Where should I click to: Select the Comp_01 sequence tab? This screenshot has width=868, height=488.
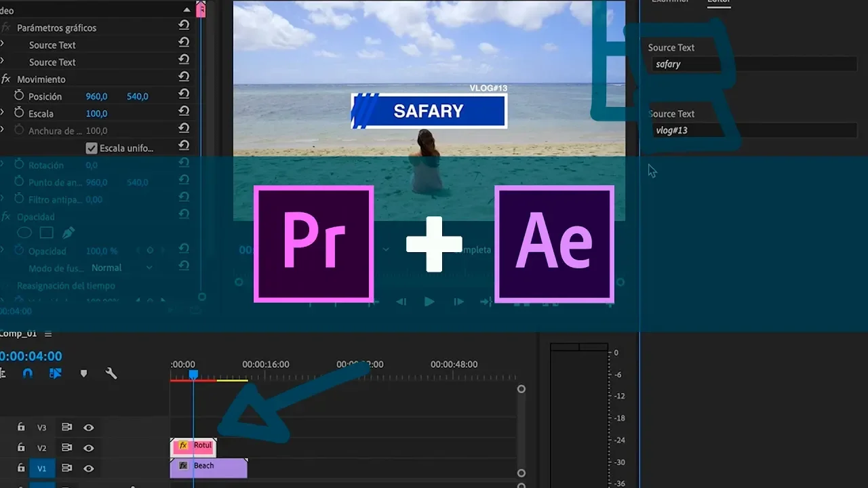(x=18, y=333)
